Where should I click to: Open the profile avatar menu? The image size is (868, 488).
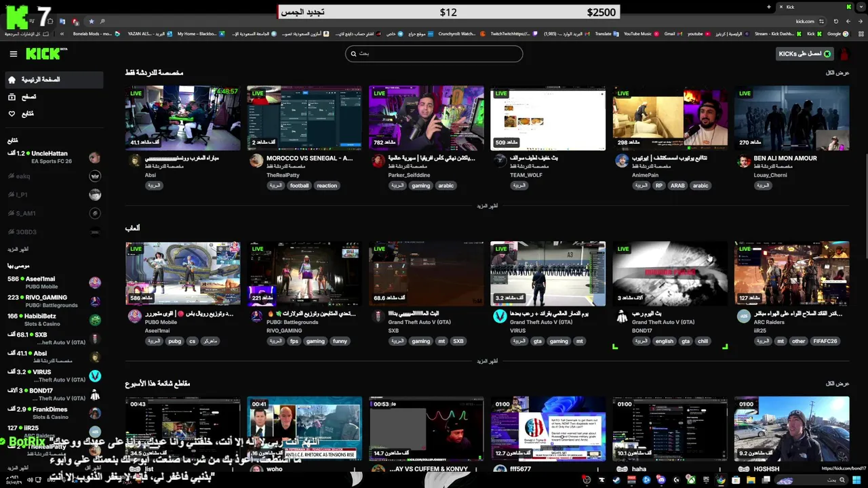[x=844, y=54]
